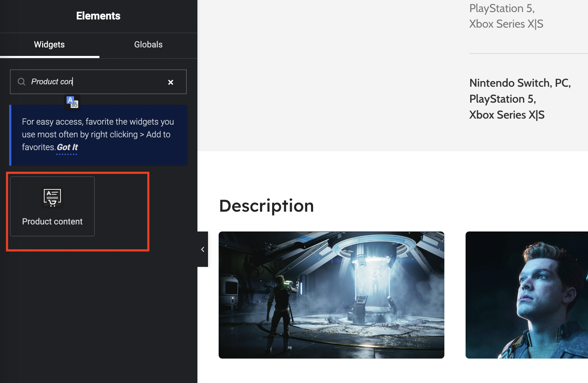Click the search magnifier icon
The width and height of the screenshot is (588, 383).
22,82
